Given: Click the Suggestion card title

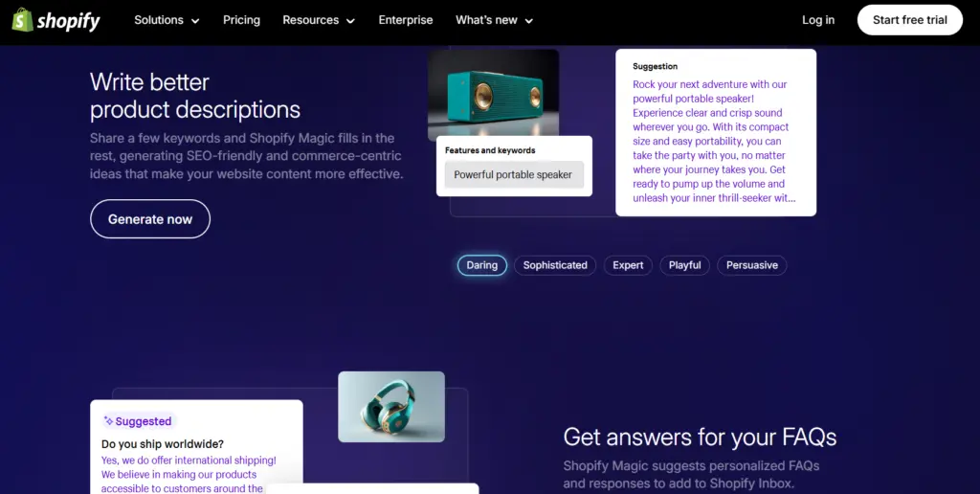Looking at the screenshot, I should [x=655, y=66].
